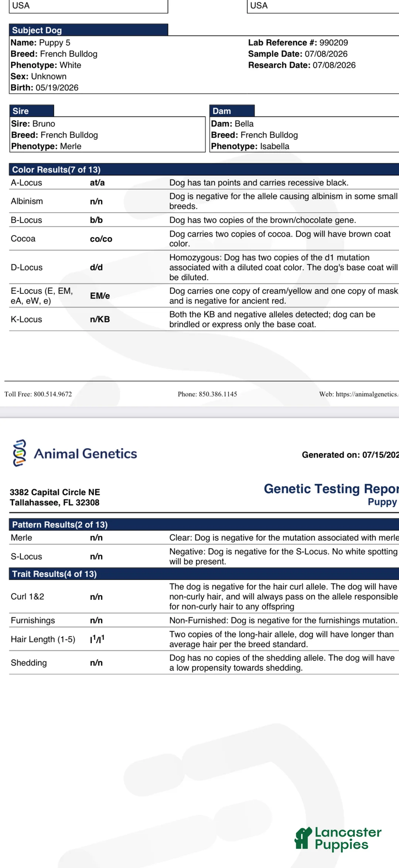399x868 pixels.
Task: Click the Lancaster Puppies barn logo icon
Action: [x=303, y=838]
